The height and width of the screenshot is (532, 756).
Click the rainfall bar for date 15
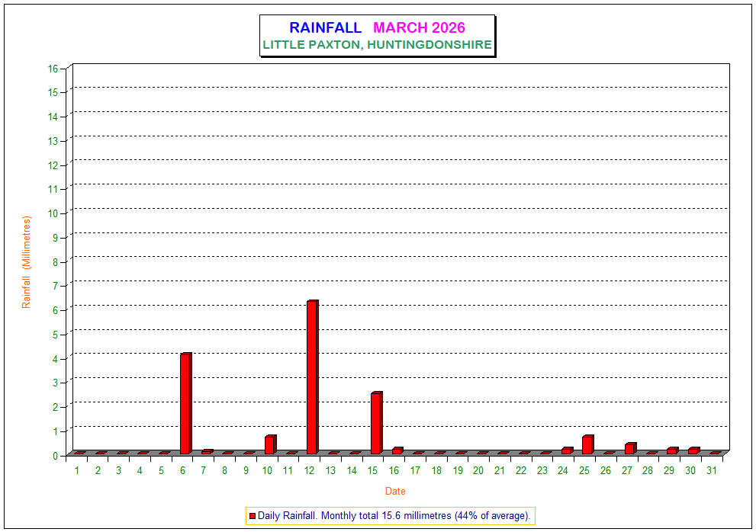375,423
